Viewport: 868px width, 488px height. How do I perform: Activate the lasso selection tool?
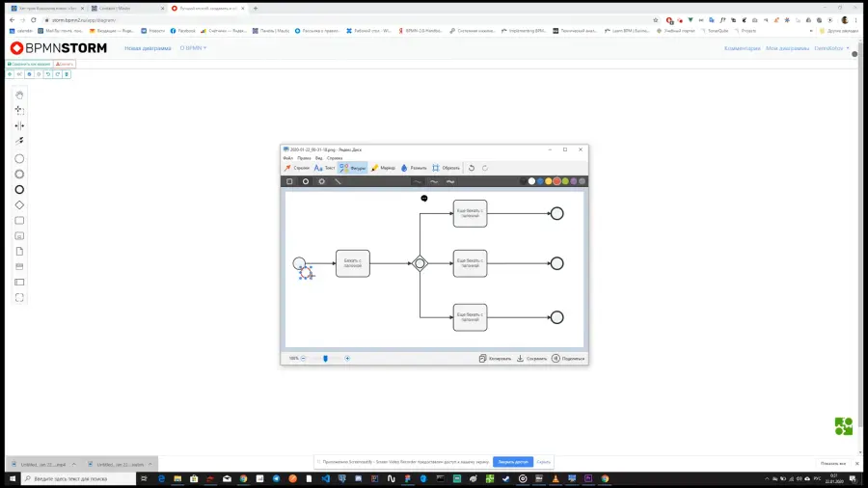click(x=19, y=110)
